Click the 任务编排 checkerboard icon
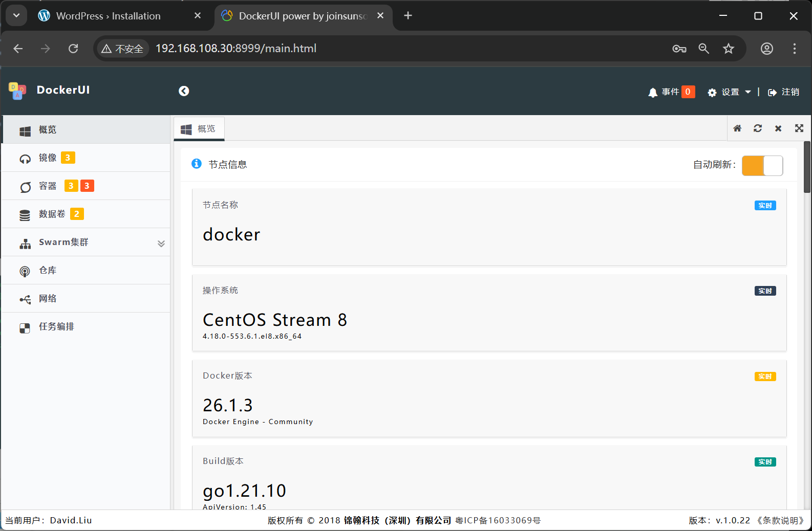This screenshot has height=531, width=812. [x=25, y=328]
